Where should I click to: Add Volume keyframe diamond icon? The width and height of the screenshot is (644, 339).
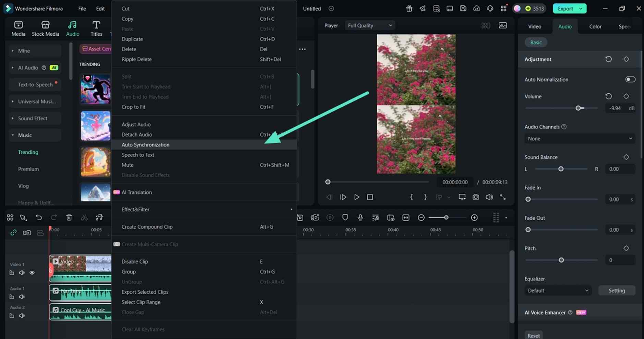point(626,96)
